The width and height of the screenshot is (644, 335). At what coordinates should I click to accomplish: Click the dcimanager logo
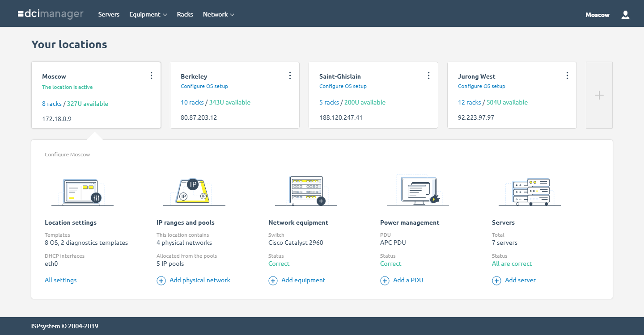[51, 14]
